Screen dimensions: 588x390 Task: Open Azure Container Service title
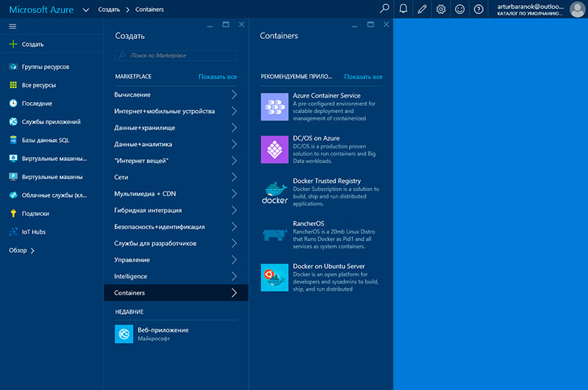326,95
